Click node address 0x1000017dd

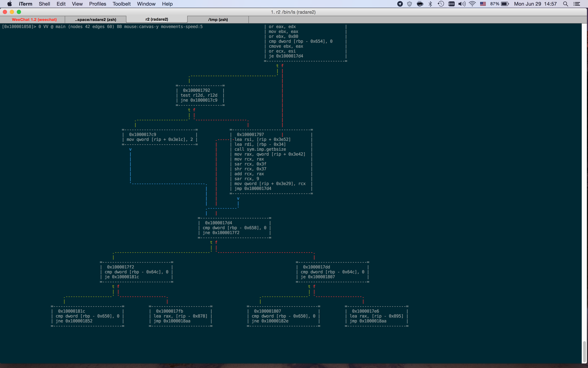pyautogui.click(x=316, y=267)
